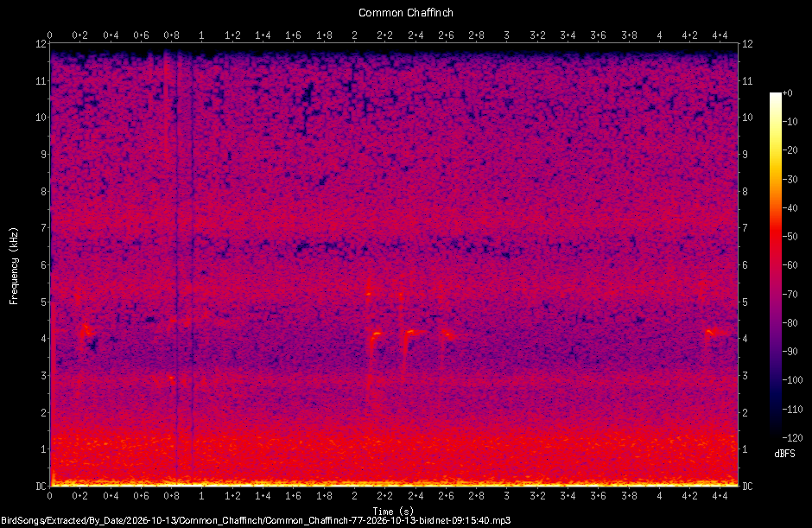This screenshot has width=812, height=528.
Task: Click the "DC" label on left frequency axis
Action: [x=41, y=486]
